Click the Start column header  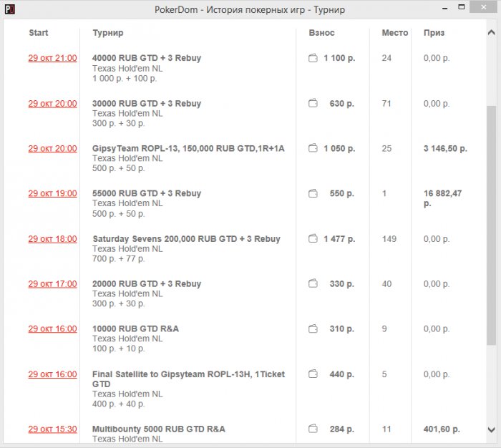pos(39,33)
